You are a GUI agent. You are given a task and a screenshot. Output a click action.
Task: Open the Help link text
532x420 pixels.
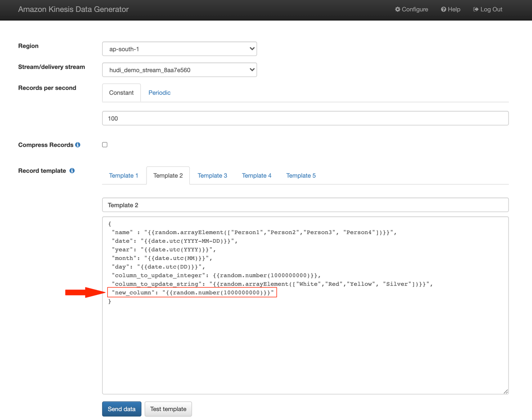(454, 9)
